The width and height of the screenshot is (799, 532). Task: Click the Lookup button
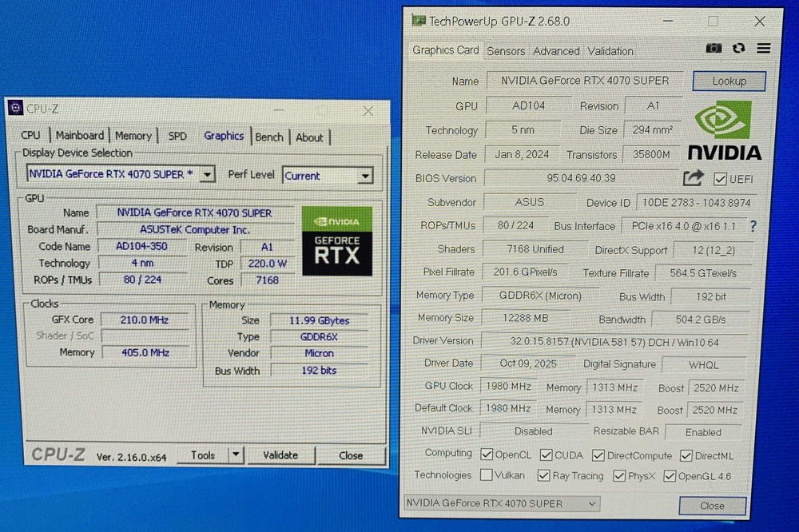pos(729,81)
